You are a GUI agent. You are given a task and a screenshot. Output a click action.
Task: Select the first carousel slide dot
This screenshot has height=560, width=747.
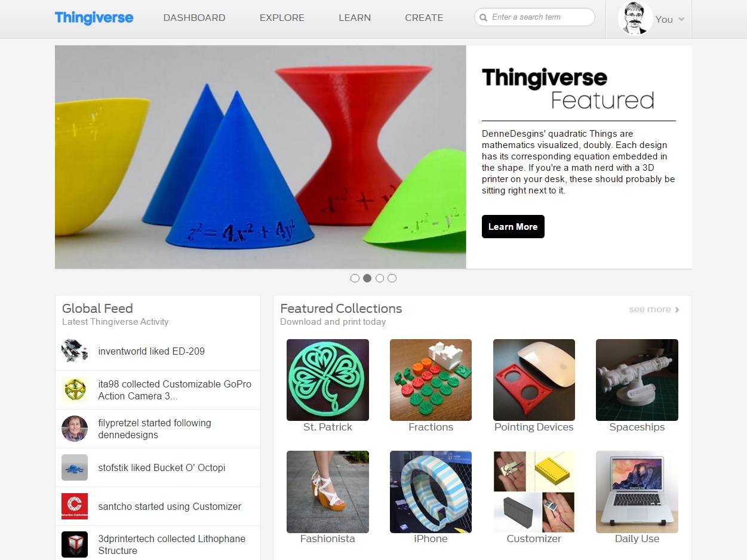355,278
